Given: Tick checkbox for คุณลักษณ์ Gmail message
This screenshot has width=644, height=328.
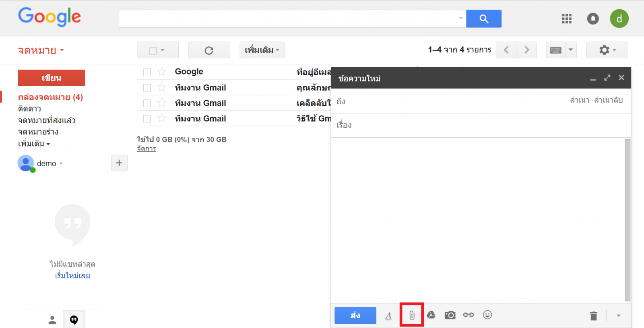Looking at the screenshot, I should click(x=147, y=88).
